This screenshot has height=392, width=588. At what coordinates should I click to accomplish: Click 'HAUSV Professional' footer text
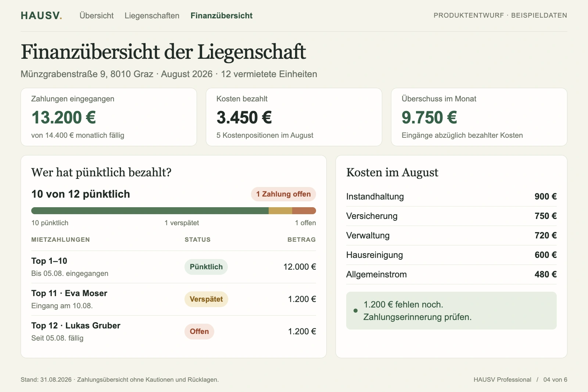[x=502, y=380]
